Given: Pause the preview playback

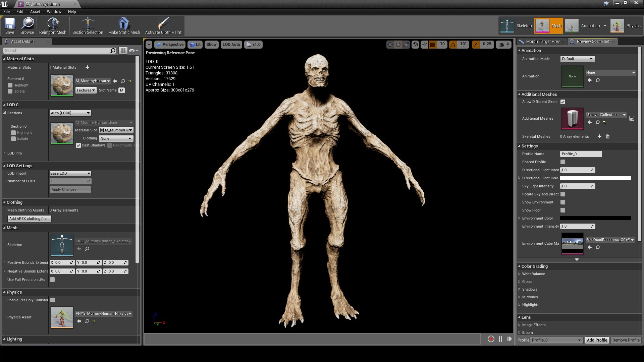Looking at the screenshot, I should coord(500,339).
